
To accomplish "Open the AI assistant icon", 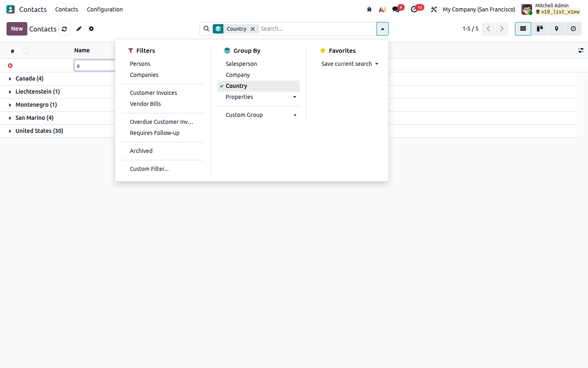I will pos(382,9).
